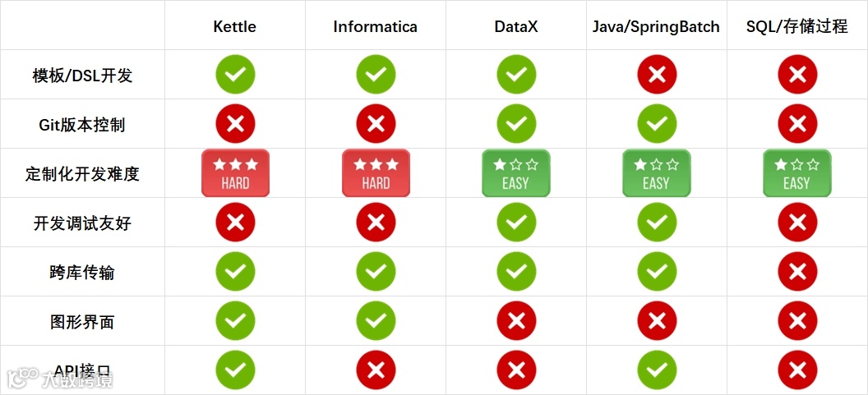Image resolution: width=868 pixels, height=395 pixels.
Task: Select the Java/SpringBatch column header
Action: [x=656, y=26]
